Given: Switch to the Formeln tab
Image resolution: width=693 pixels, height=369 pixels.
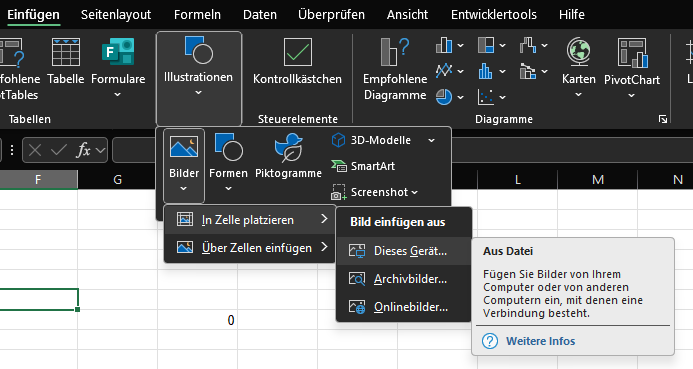Looking at the screenshot, I should click(197, 15).
